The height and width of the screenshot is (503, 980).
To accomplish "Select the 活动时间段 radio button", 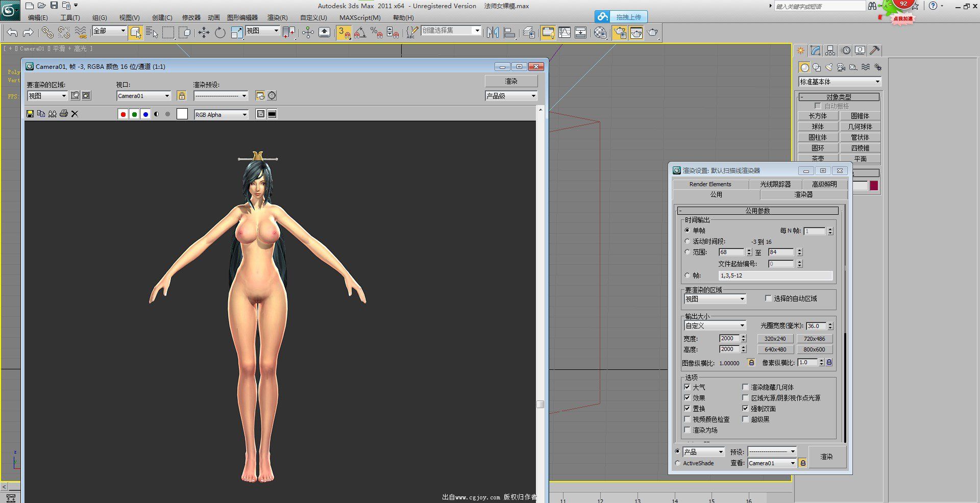I will coord(687,241).
